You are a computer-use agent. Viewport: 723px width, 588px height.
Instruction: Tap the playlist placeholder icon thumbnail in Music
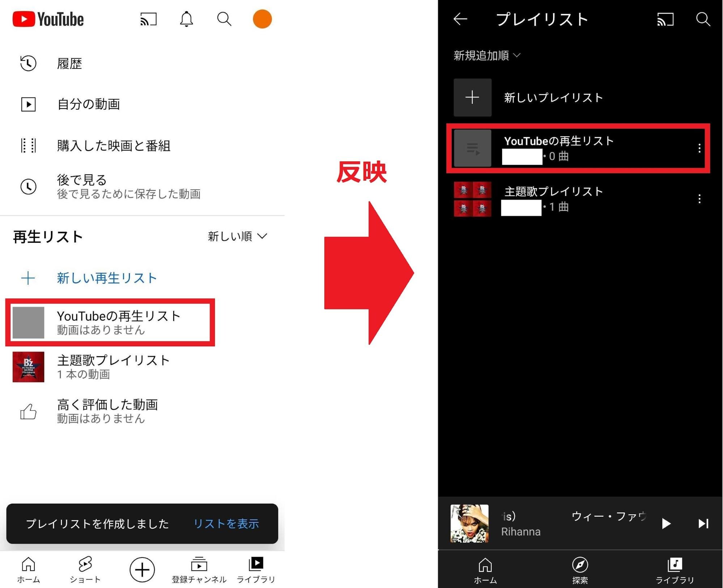click(x=472, y=148)
